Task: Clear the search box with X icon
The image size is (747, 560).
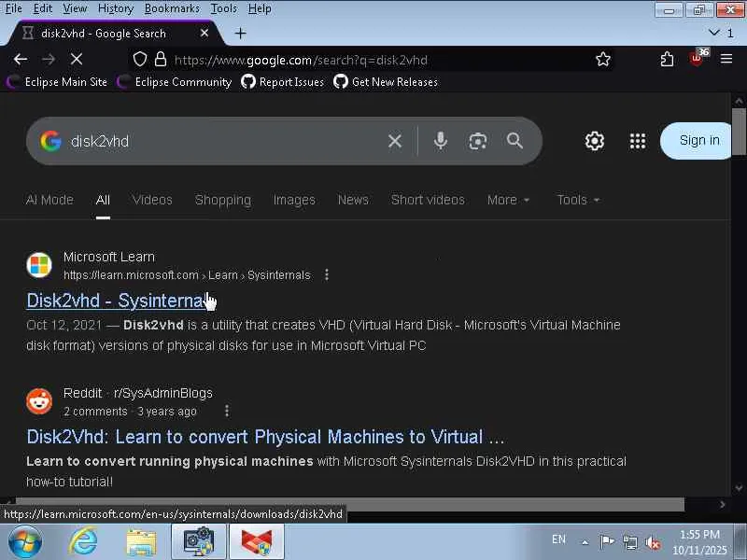Action: point(394,141)
